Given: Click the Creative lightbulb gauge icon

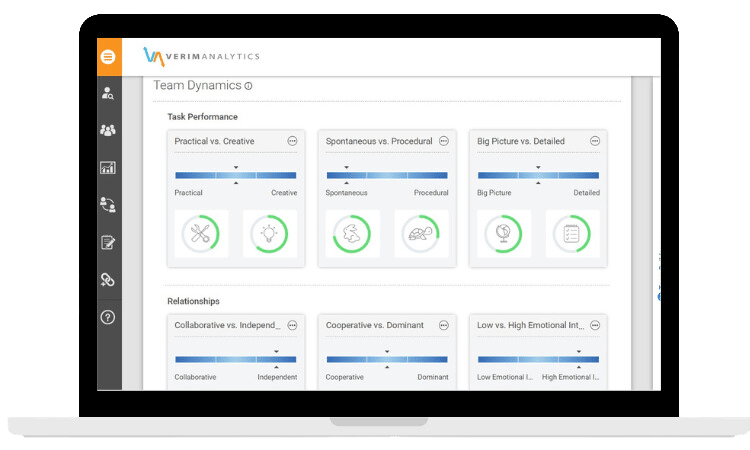Looking at the screenshot, I should click(269, 234).
